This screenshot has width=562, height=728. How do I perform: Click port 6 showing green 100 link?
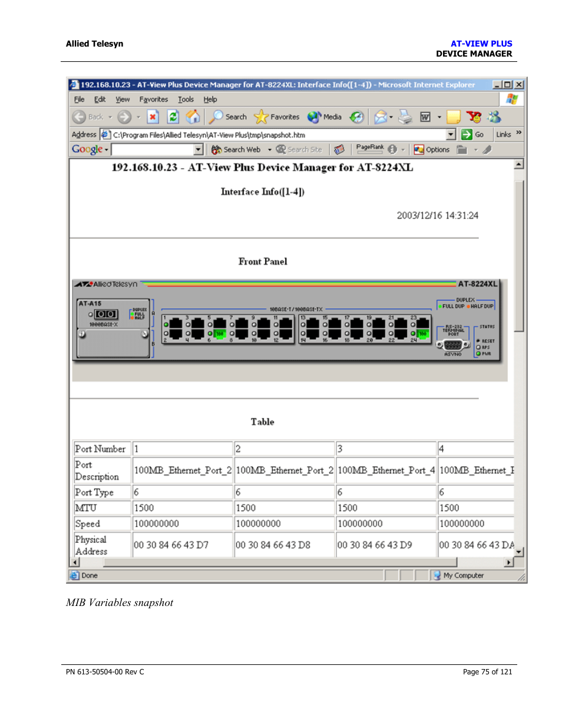point(219,334)
